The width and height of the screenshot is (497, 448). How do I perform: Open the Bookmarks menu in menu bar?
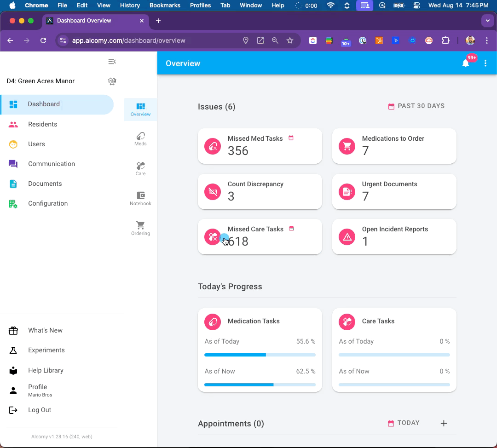pos(165,6)
